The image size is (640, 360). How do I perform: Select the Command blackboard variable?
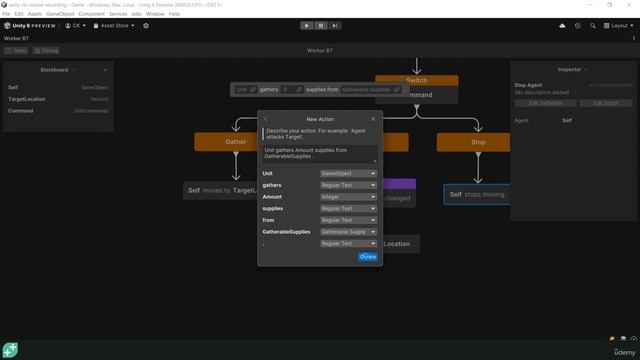(x=58, y=111)
